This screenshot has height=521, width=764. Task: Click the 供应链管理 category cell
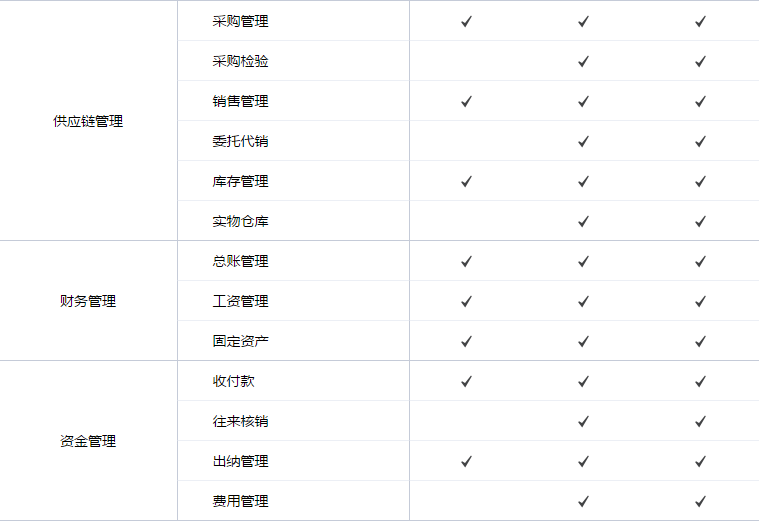point(88,121)
